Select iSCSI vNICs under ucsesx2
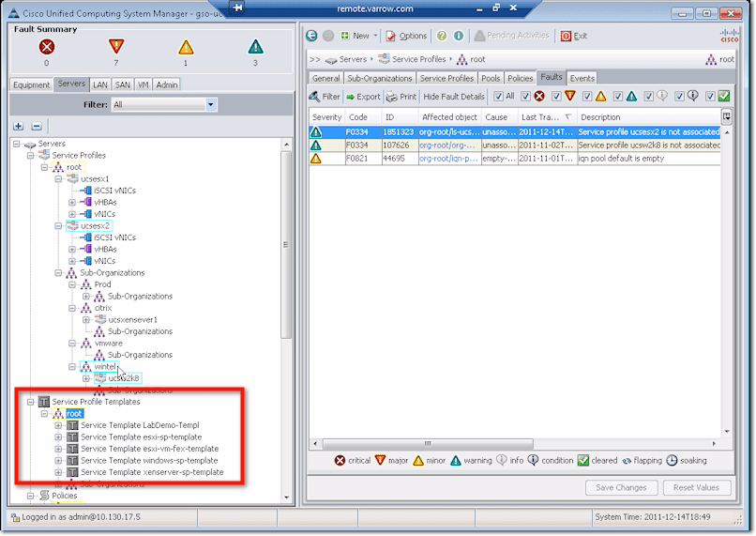Viewport: 756px width, 536px height. coord(114,237)
